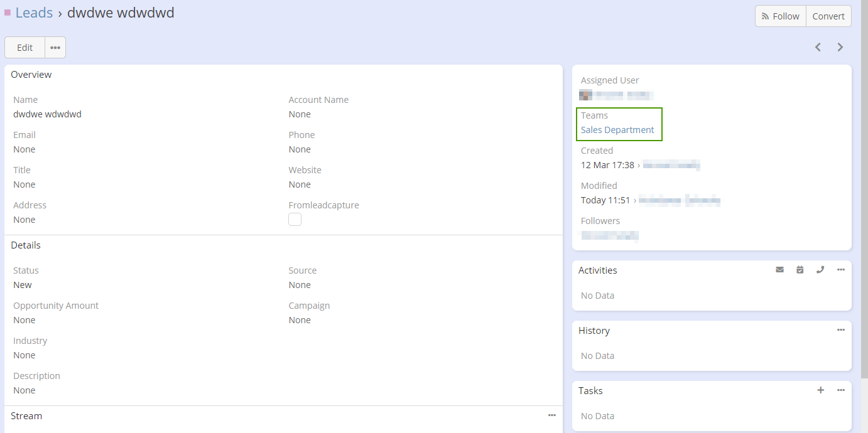Click the assigned user's avatar name

[616, 95]
